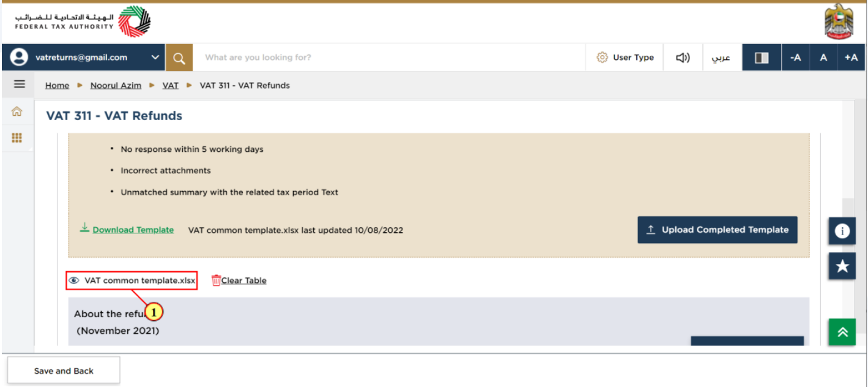
Task: Open the VAT breadcrumb link
Action: 171,85
